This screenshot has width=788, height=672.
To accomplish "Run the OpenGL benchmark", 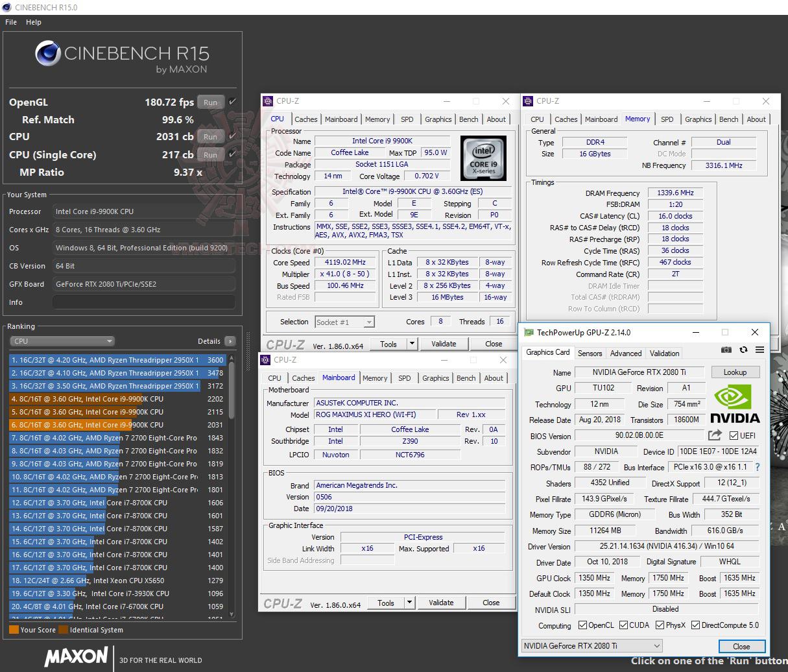I will pyautogui.click(x=210, y=102).
